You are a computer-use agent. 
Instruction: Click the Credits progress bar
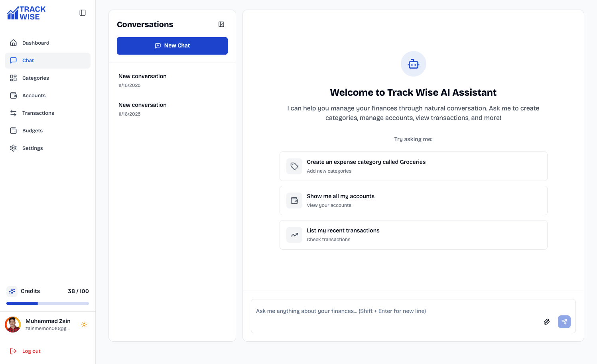(x=47, y=303)
